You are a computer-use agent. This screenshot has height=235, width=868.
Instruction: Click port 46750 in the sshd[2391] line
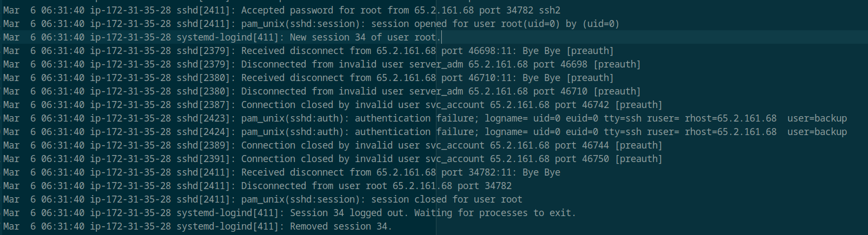coord(595,159)
